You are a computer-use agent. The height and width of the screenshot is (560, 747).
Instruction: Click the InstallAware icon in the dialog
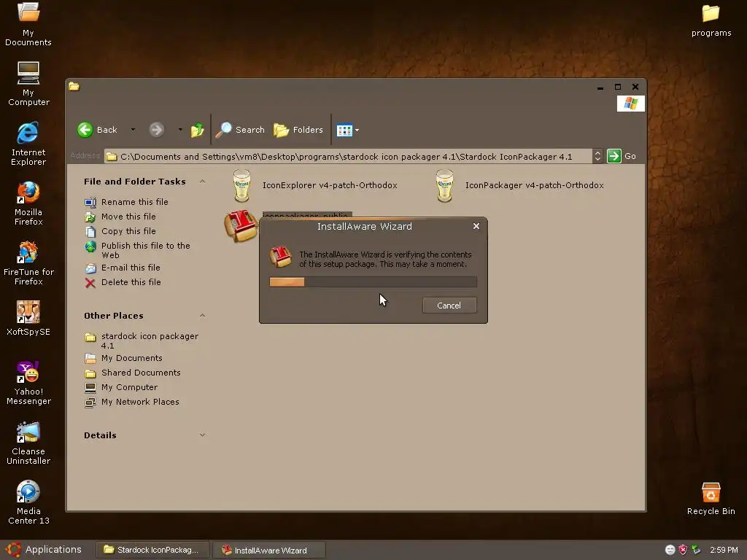pyautogui.click(x=281, y=257)
